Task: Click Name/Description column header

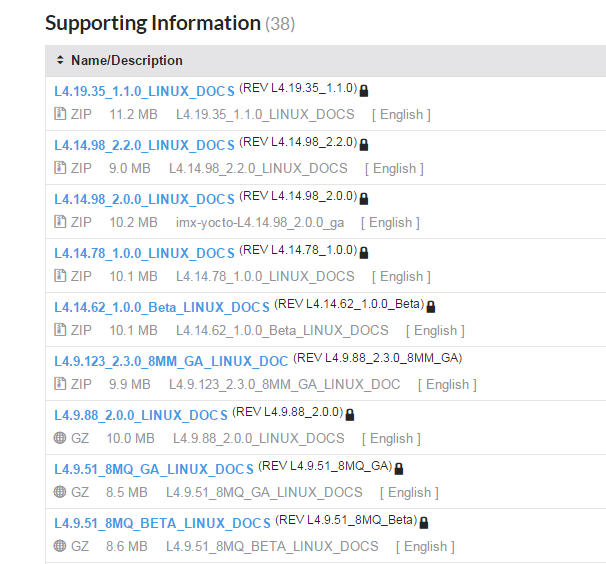Action: (x=127, y=61)
